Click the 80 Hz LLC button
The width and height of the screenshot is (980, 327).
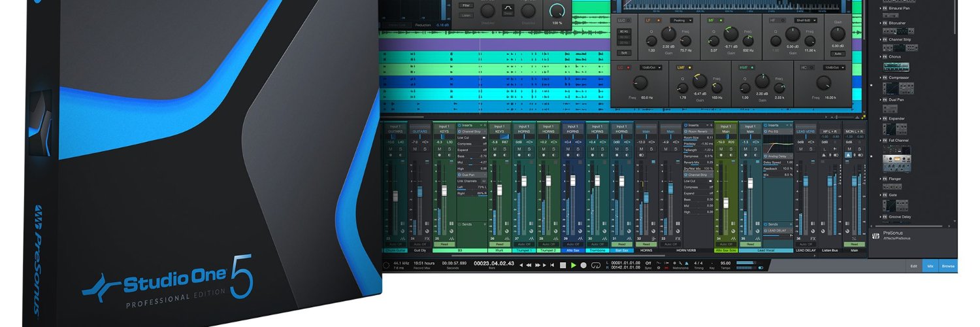click(624, 31)
